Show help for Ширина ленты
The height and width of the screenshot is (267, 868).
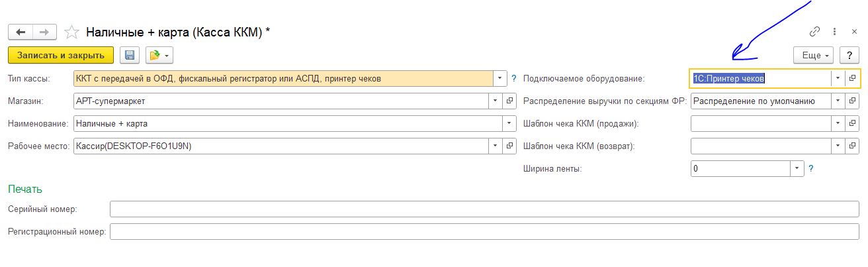(x=810, y=168)
